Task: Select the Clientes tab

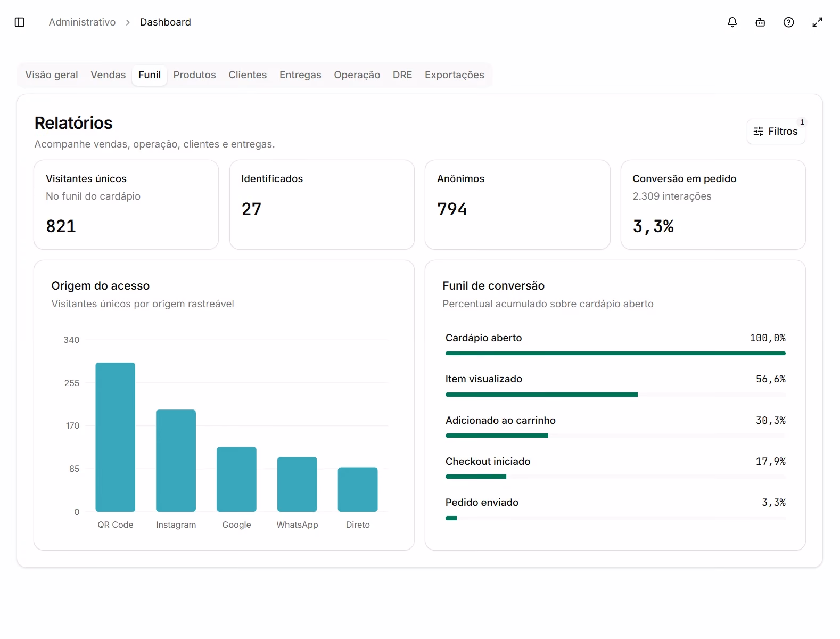Action: (248, 75)
